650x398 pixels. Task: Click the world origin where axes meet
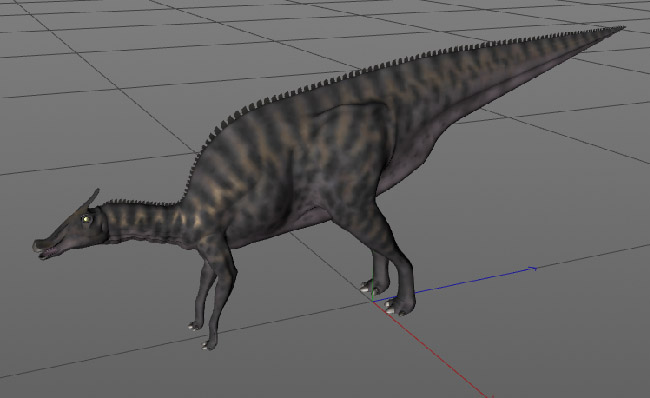tap(373, 301)
